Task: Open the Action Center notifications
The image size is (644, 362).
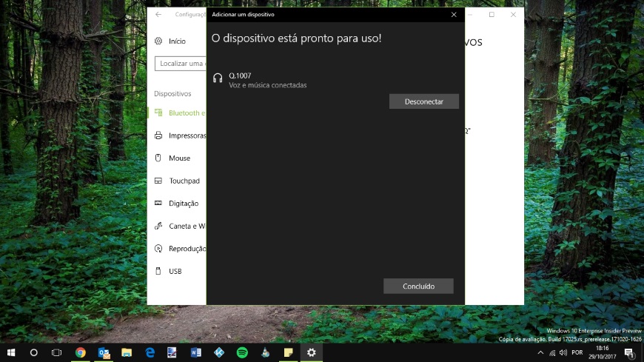Action: point(628,353)
